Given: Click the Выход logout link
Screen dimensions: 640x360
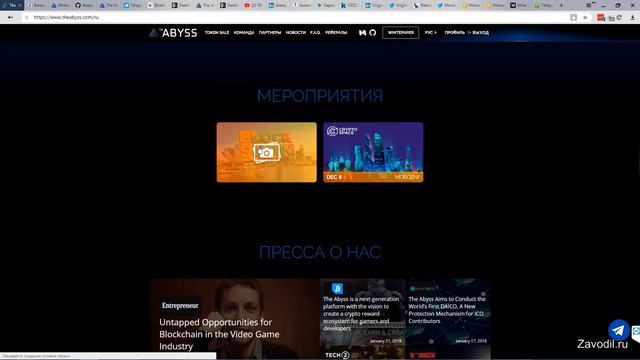Looking at the screenshot, I should pyautogui.click(x=479, y=33).
